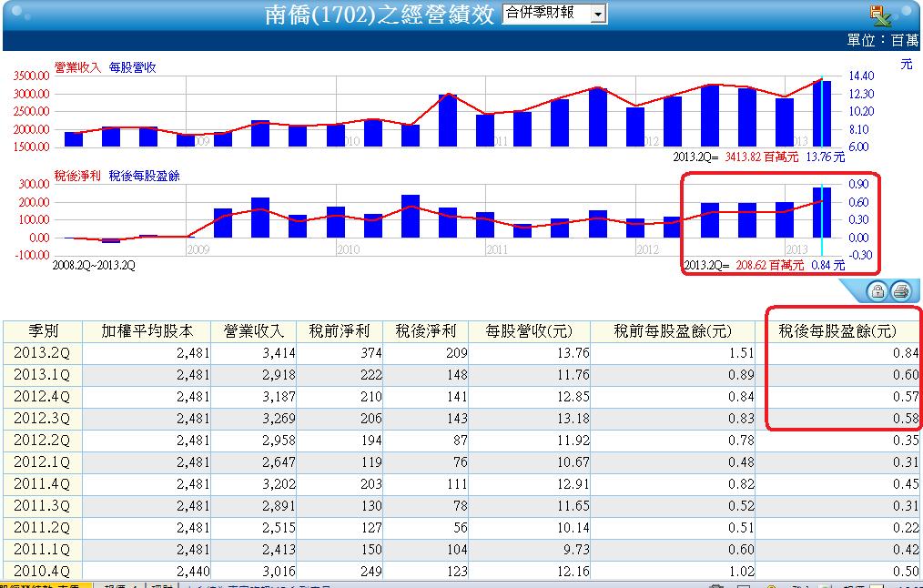
Task: Select the 2011.2Q row label
Action: tap(42, 527)
